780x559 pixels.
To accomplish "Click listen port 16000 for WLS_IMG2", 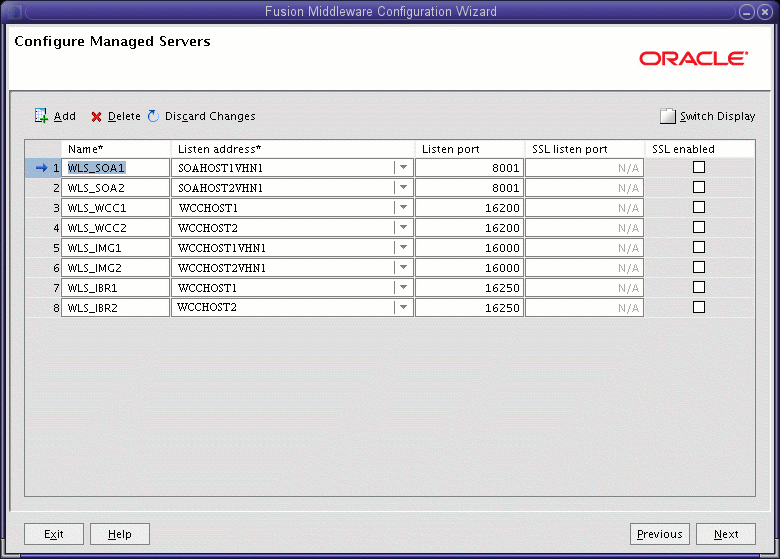I will click(x=470, y=268).
